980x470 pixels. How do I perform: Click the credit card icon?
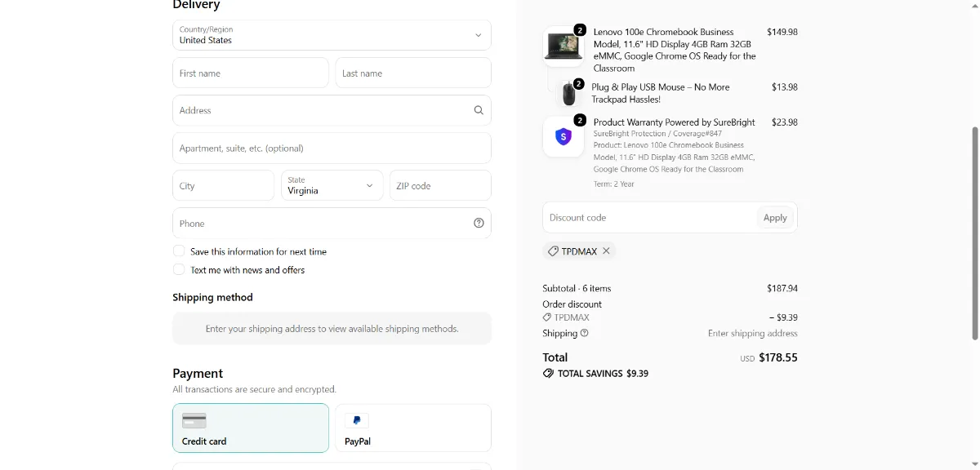coord(194,421)
